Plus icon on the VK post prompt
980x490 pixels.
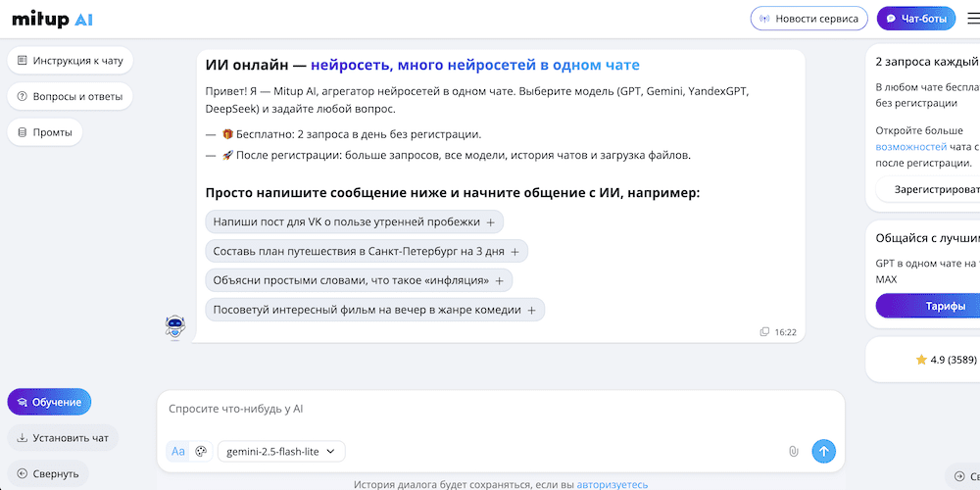point(491,222)
